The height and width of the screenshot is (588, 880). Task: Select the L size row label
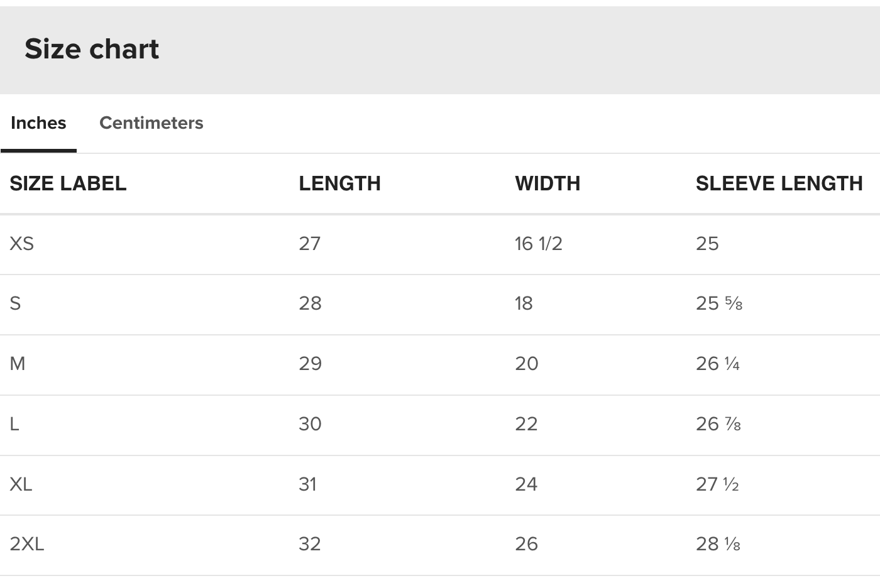pos(14,424)
